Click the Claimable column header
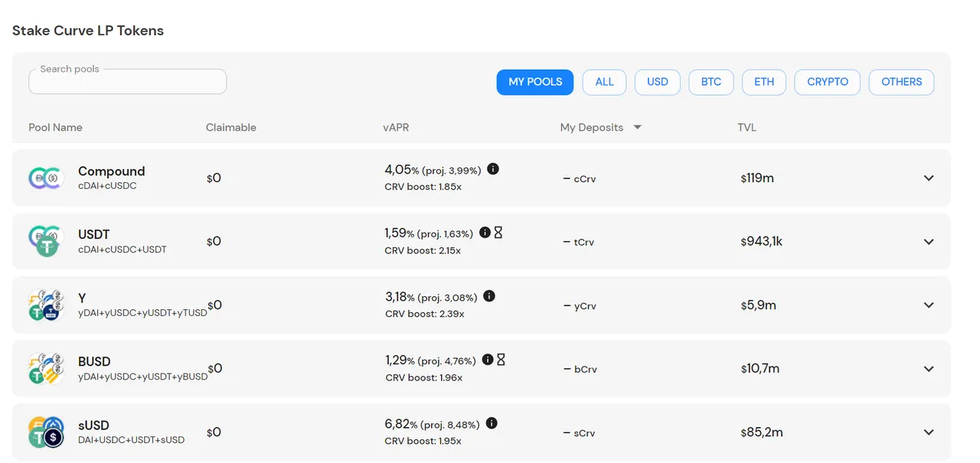980x463 pixels. click(x=231, y=128)
